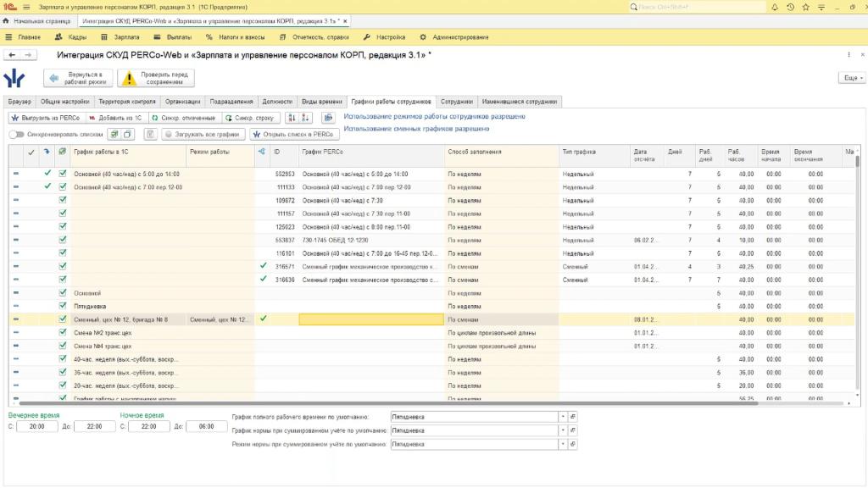Expand the summarized-accounting norm schedule dropdown

click(563, 430)
